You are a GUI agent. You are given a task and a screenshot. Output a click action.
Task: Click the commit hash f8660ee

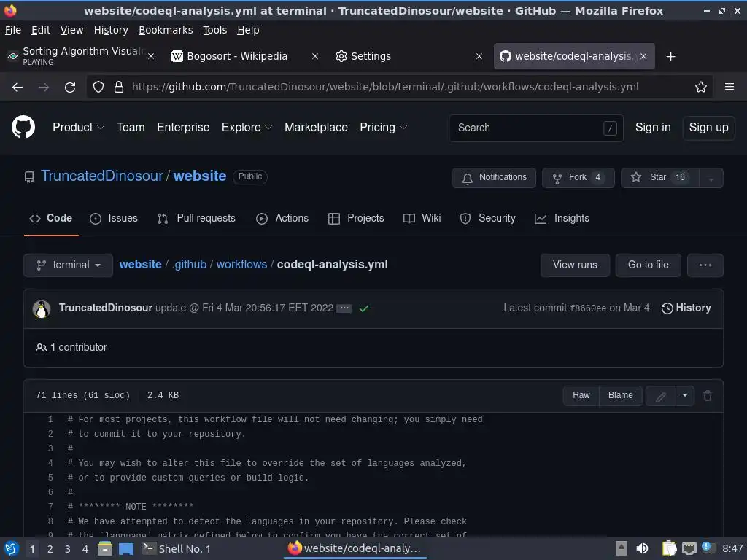click(x=589, y=308)
